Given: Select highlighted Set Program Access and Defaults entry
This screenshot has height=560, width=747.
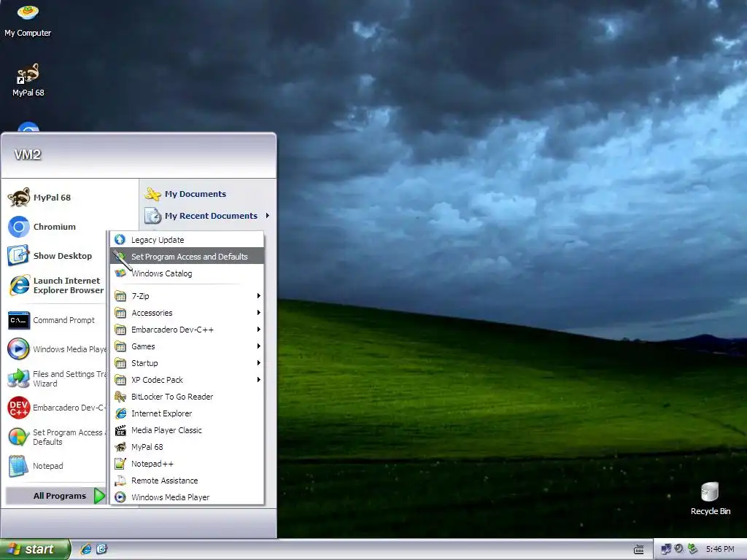Looking at the screenshot, I should tap(187, 256).
